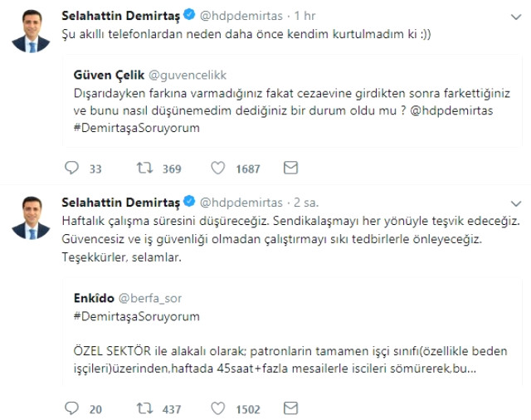Retweet the first Demirtaş tweet

click(x=146, y=168)
